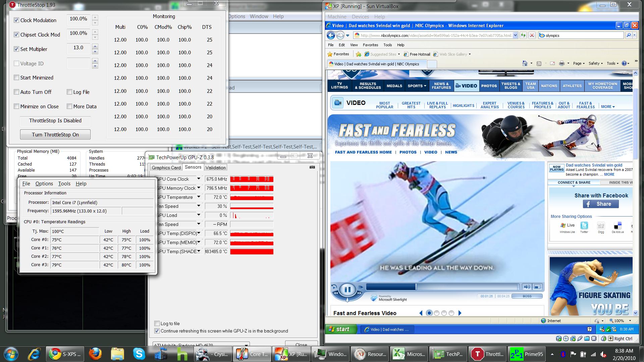Open Prime95 taskbar button
The height and width of the screenshot is (362, 644).
[527, 354]
